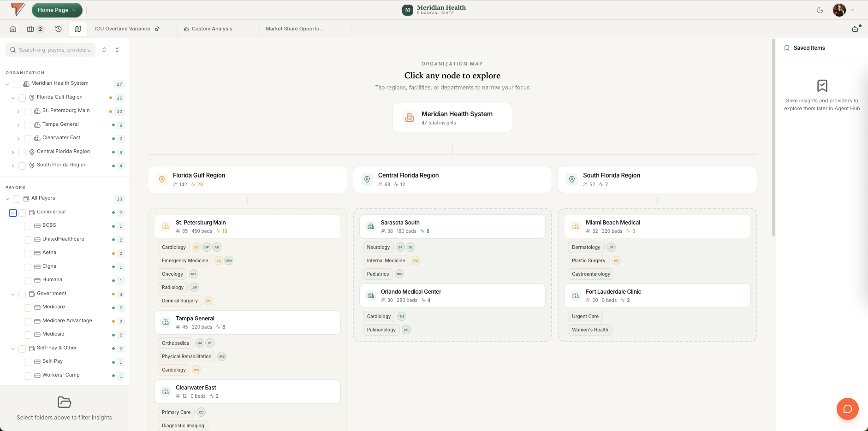868x431 pixels.
Task: Open the MT provider badge beside Oncology
Action: pyautogui.click(x=194, y=274)
